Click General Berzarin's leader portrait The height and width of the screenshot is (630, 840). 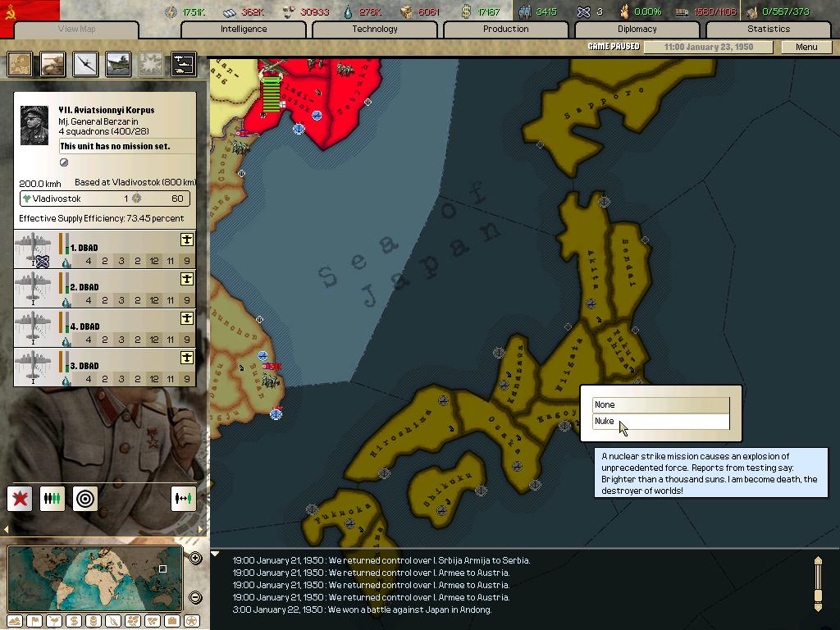pyautogui.click(x=34, y=126)
